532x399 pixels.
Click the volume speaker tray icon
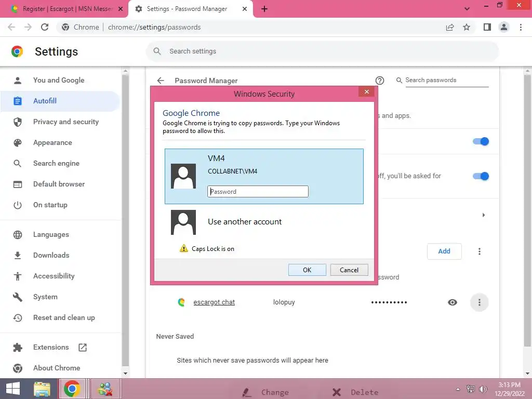click(x=483, y=389)
